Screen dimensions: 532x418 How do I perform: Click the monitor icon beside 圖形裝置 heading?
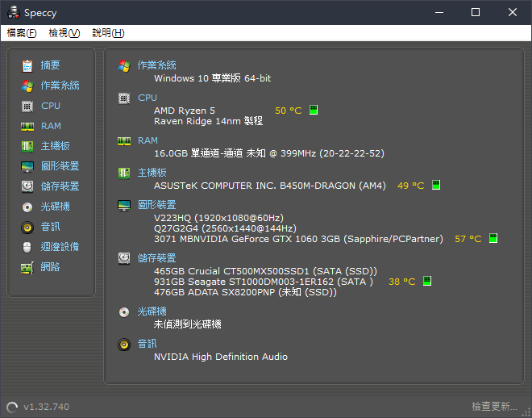[x=124, y=206]
